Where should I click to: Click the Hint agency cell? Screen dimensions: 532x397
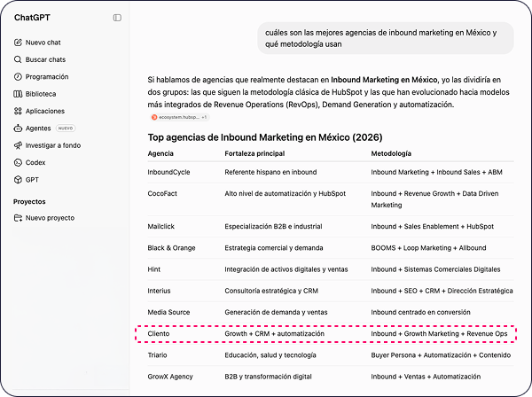click(x=153, y=269)
